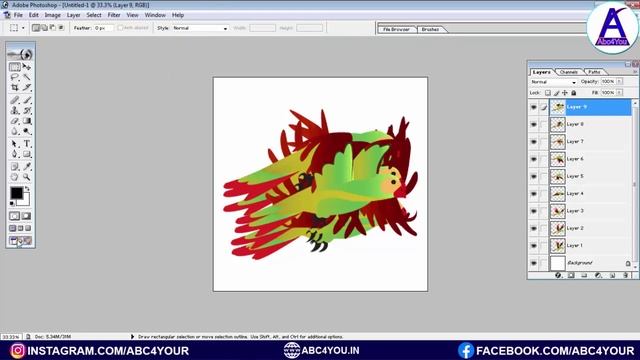The height and width of the screenshot is (360, 640).
Task: Select the Blur tool
Action: (x=15, y=131)
